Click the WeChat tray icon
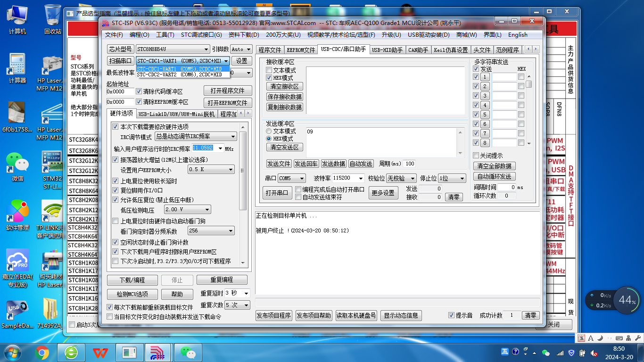 546,353
